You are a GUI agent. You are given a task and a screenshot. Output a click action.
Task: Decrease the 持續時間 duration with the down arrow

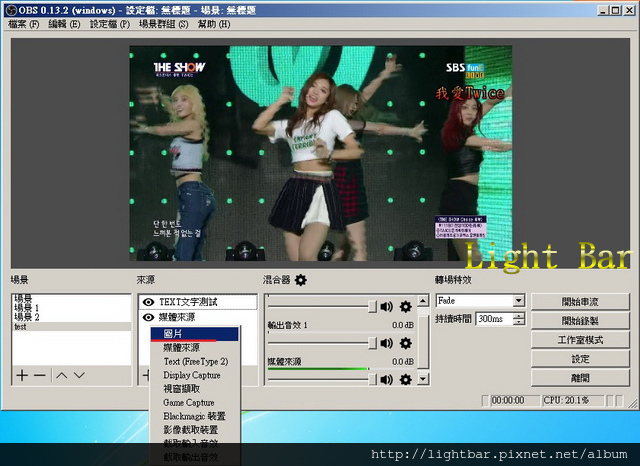click(519, 322)
